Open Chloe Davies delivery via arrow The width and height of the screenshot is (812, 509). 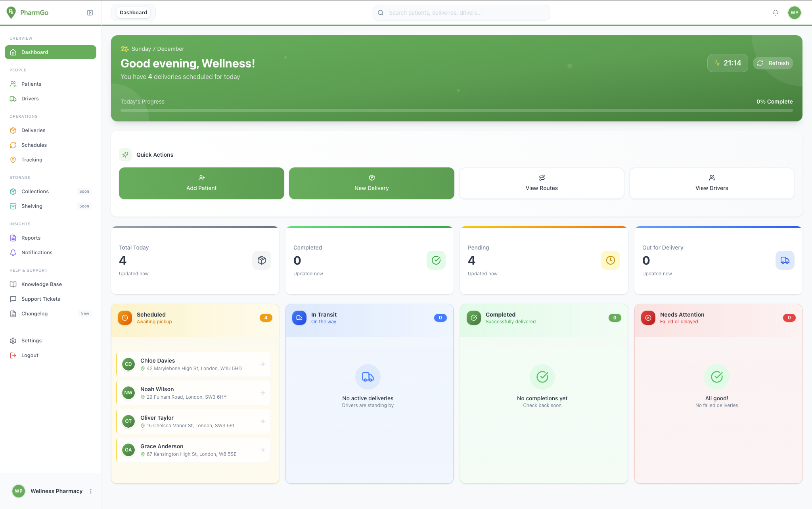click(x=262, y=364)
